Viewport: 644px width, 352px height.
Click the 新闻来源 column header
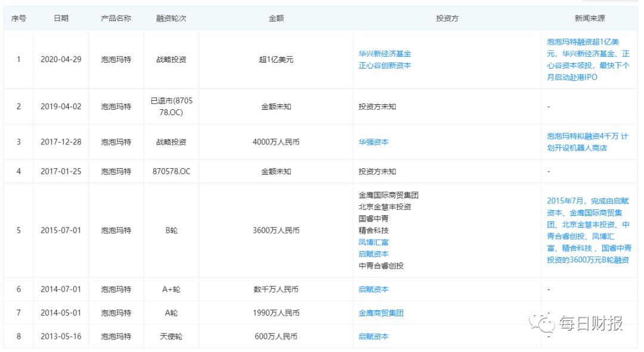coord(589,18)
